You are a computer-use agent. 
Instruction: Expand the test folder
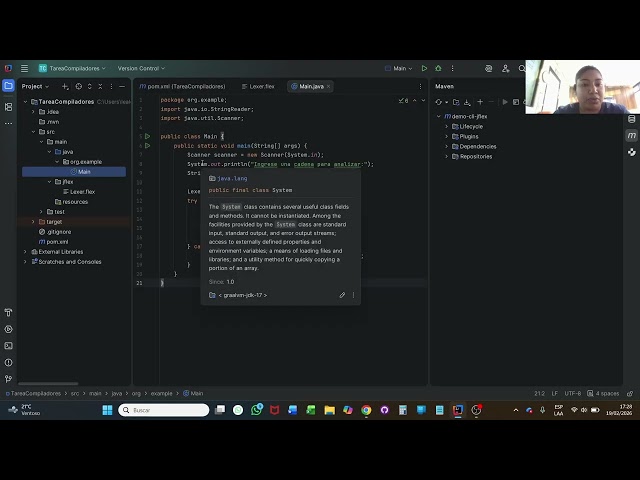coord(41,212)
